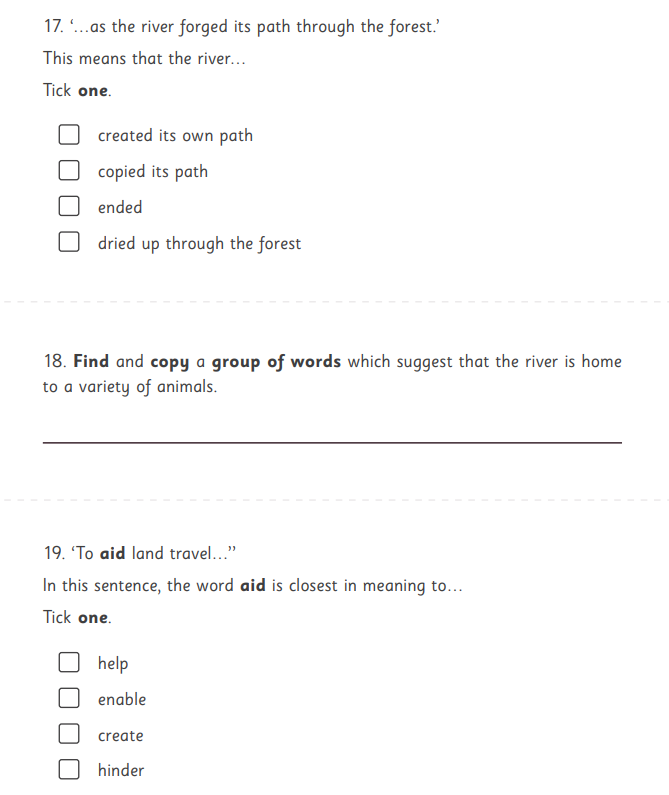
Task: Click the answer line for question 18
Action: tap(332, 443)
